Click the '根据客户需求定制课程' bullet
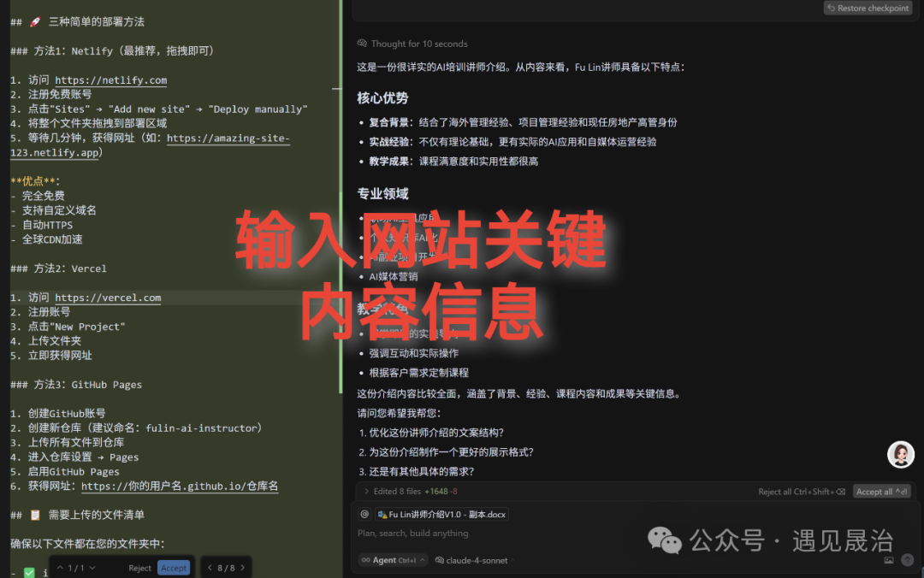The height and width of the screenshot is (578, 924). (x=418, y=373)
